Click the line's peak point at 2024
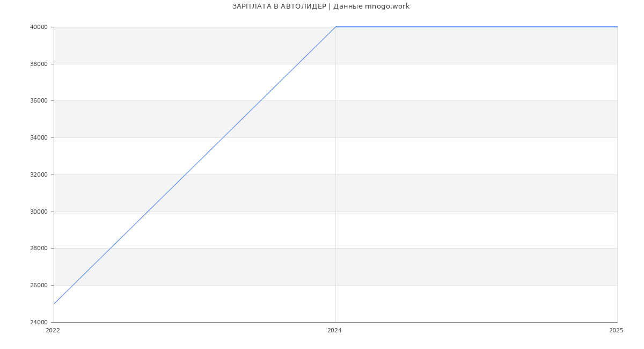 [335, 27]
